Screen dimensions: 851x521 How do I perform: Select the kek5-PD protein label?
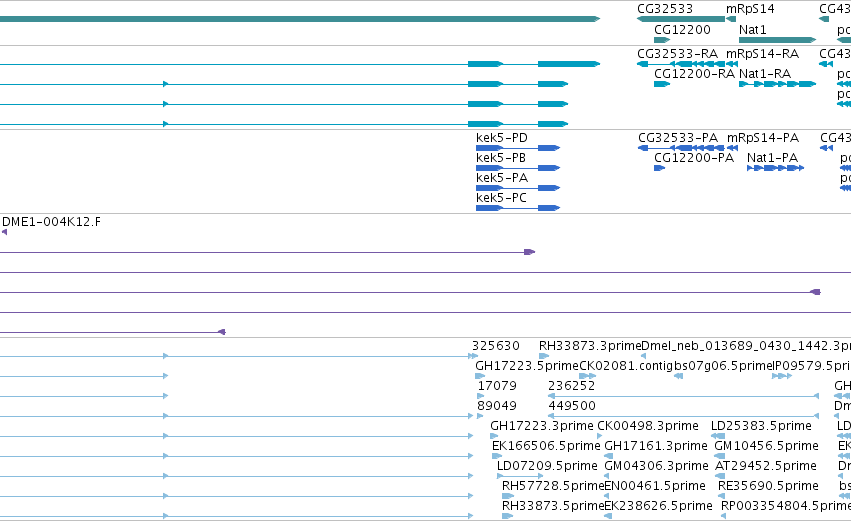(501, 138)
